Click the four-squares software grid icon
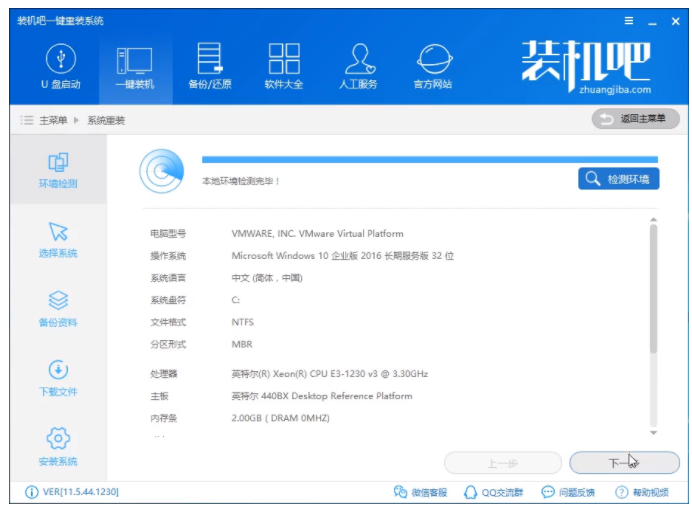This screenshot has width=692, height=513. point(284,58)
